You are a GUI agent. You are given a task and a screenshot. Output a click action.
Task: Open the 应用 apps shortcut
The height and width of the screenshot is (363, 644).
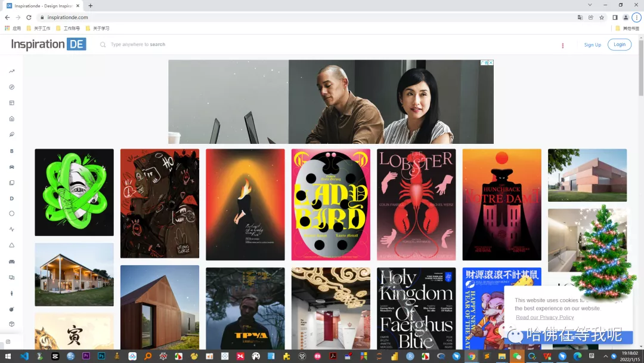point(13,29)
